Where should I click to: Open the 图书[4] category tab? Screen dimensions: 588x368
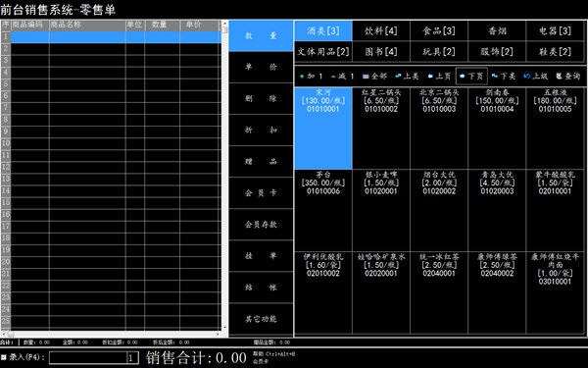(381, 51)
